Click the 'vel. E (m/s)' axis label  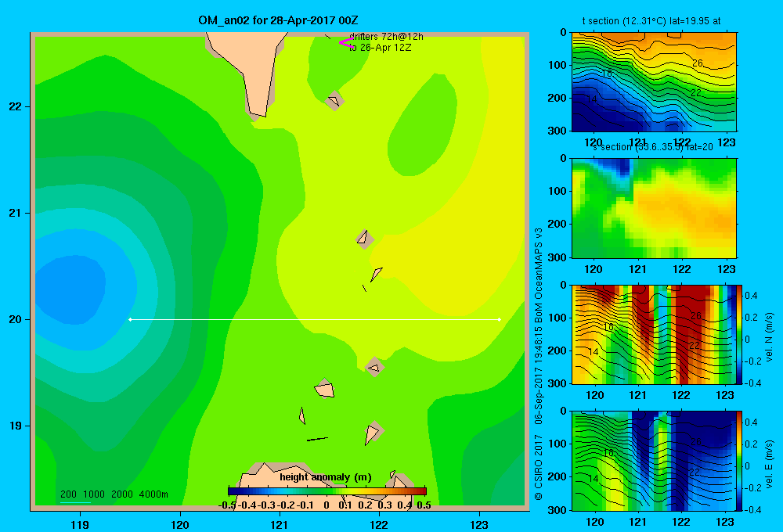click(x=770, y=464)
